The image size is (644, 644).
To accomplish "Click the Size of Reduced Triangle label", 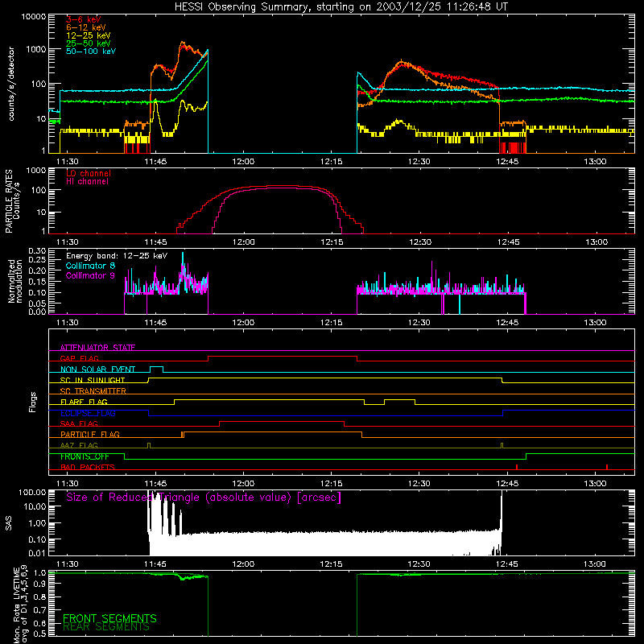I will [204, 497].
